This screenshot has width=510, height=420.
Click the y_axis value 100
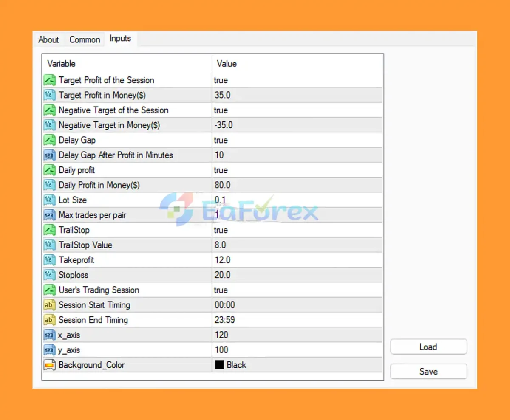point(221,350)
